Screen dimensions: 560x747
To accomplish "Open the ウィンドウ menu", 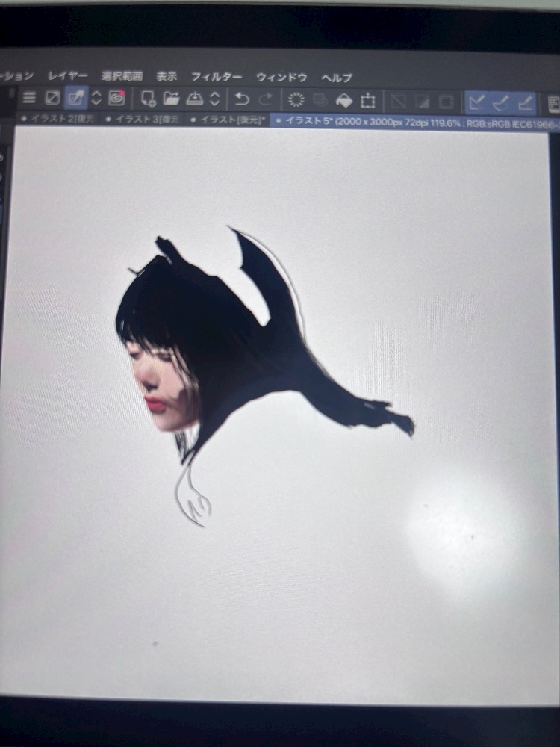I will [x=281, y=78].
